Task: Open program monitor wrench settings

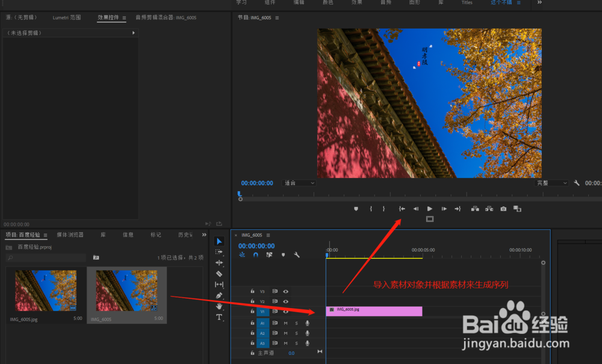Action: (576, 183)
